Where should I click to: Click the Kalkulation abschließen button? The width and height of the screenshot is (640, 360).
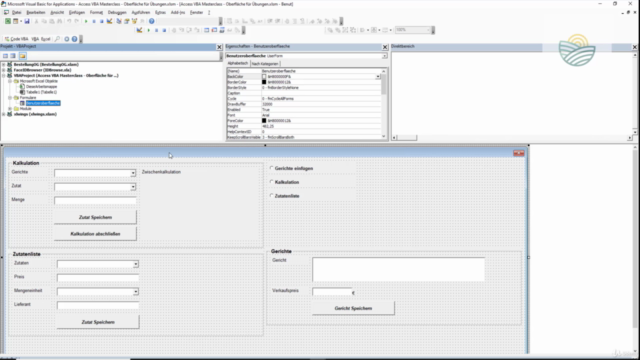point(96,234)
